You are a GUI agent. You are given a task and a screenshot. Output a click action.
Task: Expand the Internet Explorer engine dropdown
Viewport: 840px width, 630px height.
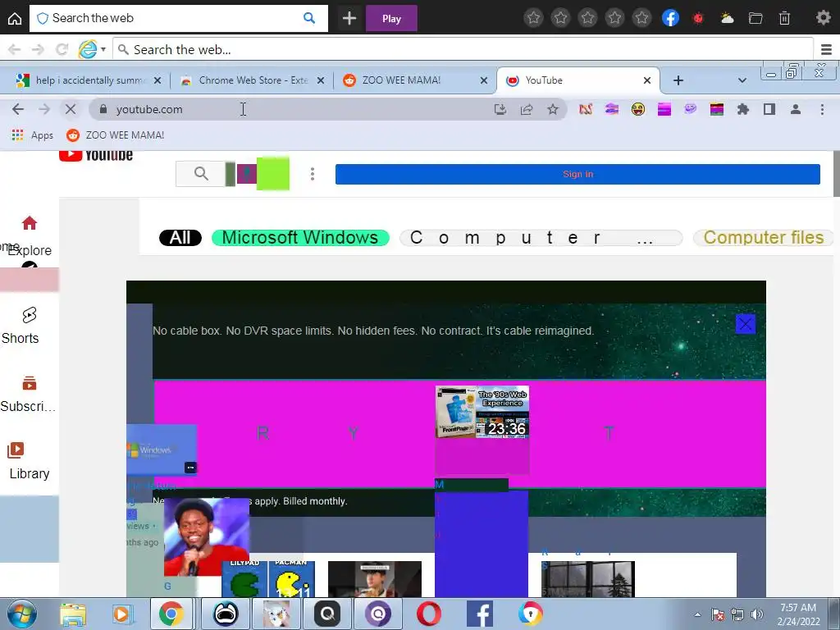pyautogui.click(x=103, y=50)
